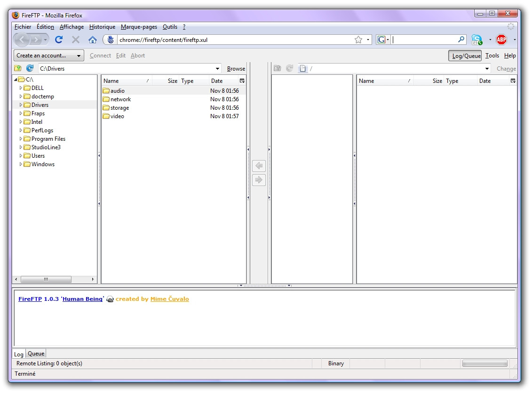The height and width of the screenshot is (395, 532).
Task: Click the remote up-directory icon
Action: click(x=277, y=68)
